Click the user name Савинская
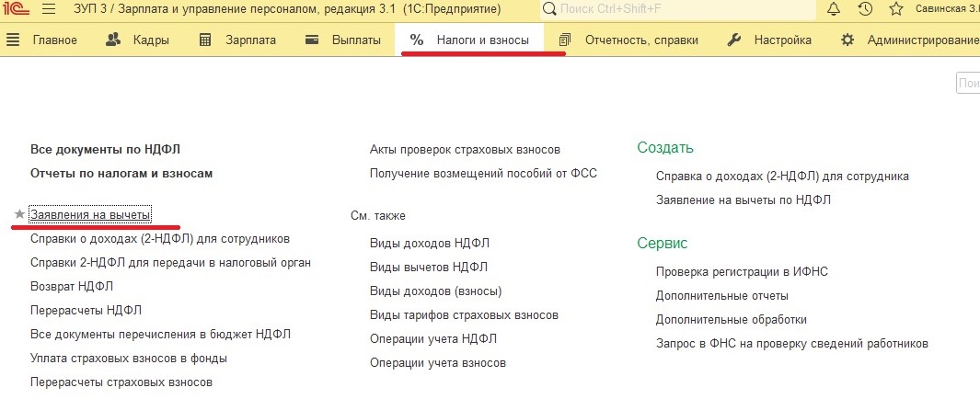Image resolution: width=980 pixels, height=399 pixels. click(x=947, y=9)
